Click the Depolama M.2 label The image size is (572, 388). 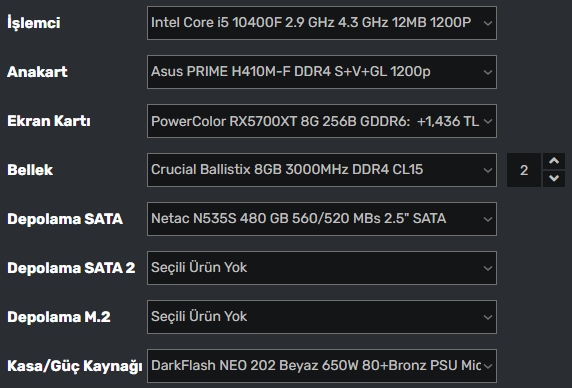pyautogui.click(x=59, y=317)
